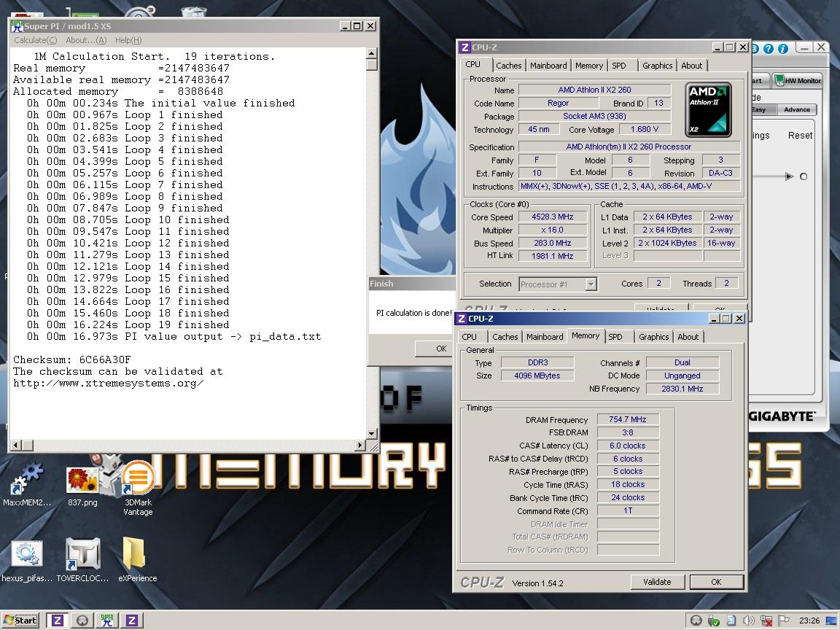Click Super PI horizontal scrollbar right arrow

click(360, 445)
